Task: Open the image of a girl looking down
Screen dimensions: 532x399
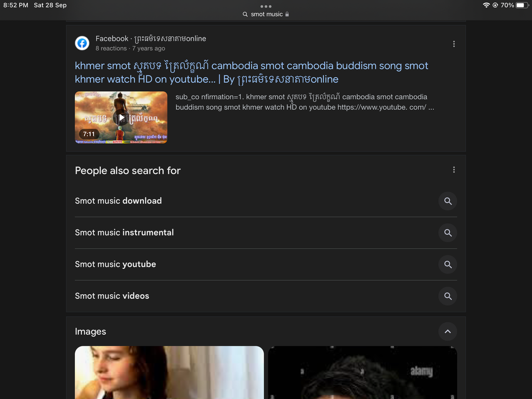Action: 170,373
